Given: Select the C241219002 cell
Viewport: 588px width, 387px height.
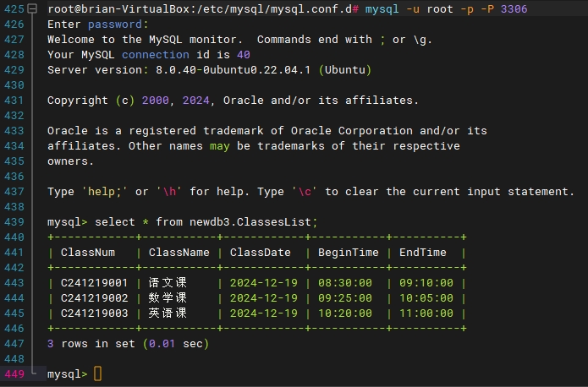Looking at the screenshot, I should 94,298.
